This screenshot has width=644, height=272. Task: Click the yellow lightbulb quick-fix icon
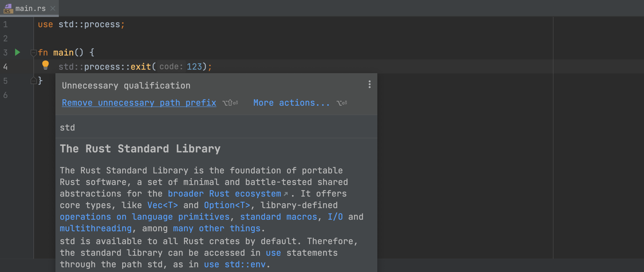pyautogui.click(x=46, y=65)
